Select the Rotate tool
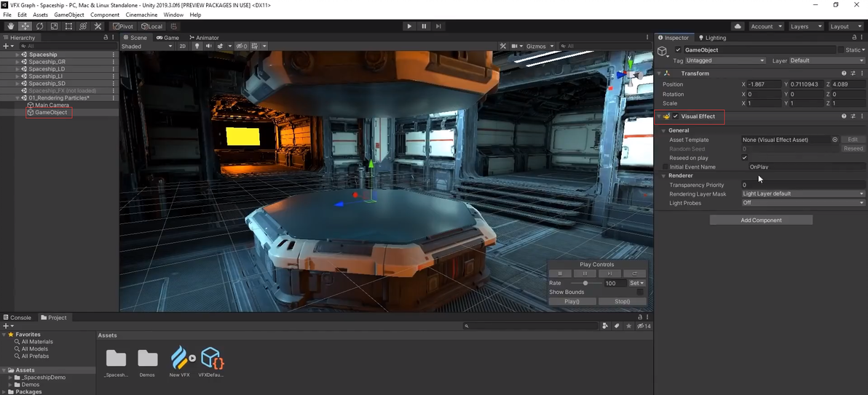The height and width of the screenshot is (395, 868). 39,26
